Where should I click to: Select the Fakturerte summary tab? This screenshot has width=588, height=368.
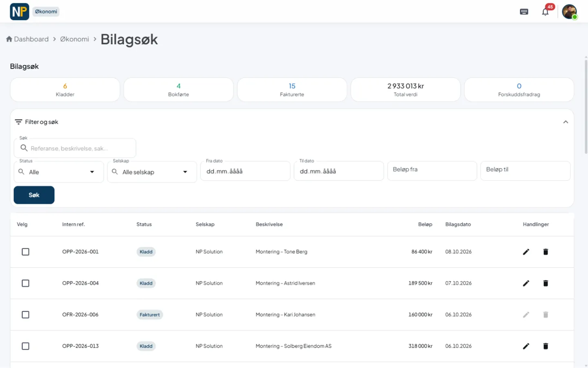coord(292,90)
